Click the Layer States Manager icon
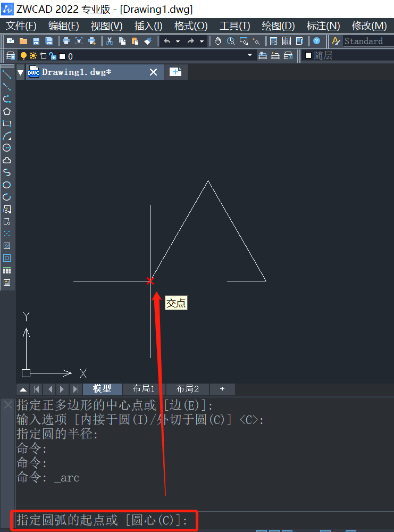This screenshot has width=394, height=532. click(x=288, y=56)
